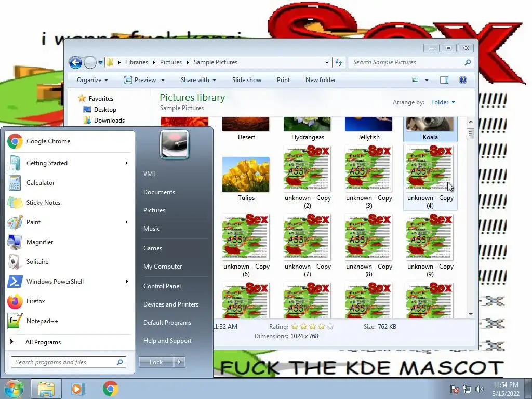This screenshot has height=399, width=532.
Task: Set rating to five stars
Action: 330,327
